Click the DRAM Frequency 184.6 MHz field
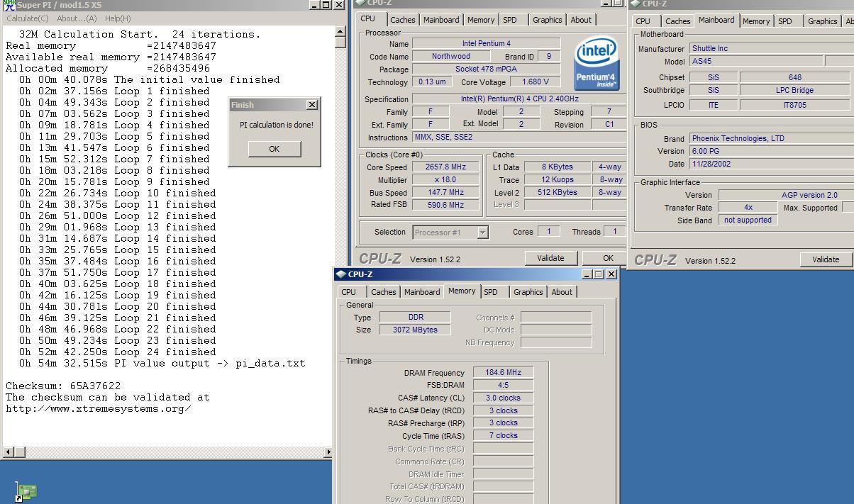This screenshot has width=854, height=504. coord(503,372)
